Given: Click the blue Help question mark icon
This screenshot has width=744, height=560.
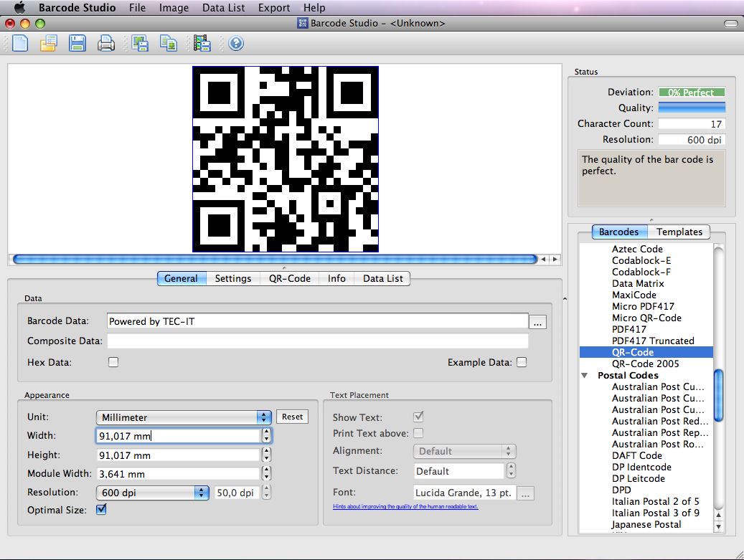Looking at the screenshot, I should (236, 43).
